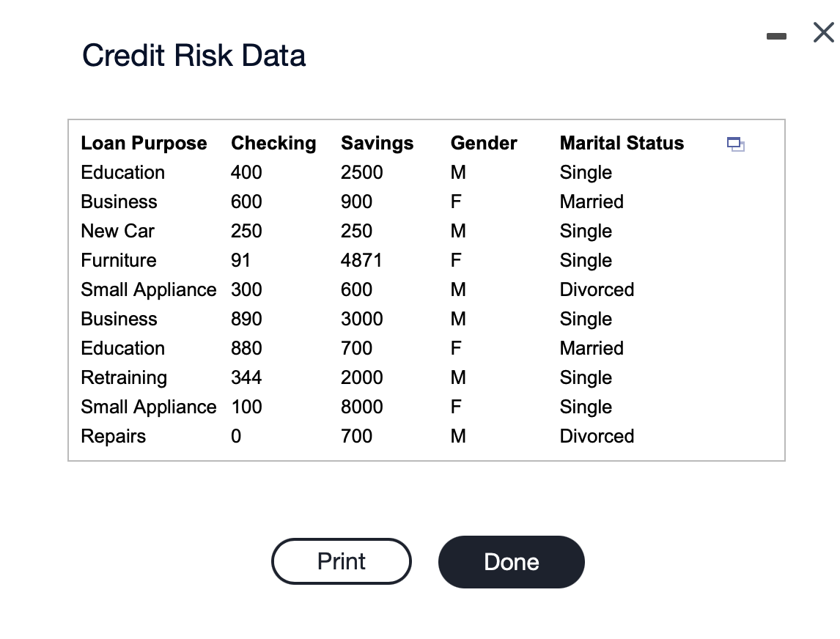840x639 pixels.
Task: Click the Loan Purpose column header
Action: (x=144, y=143)
